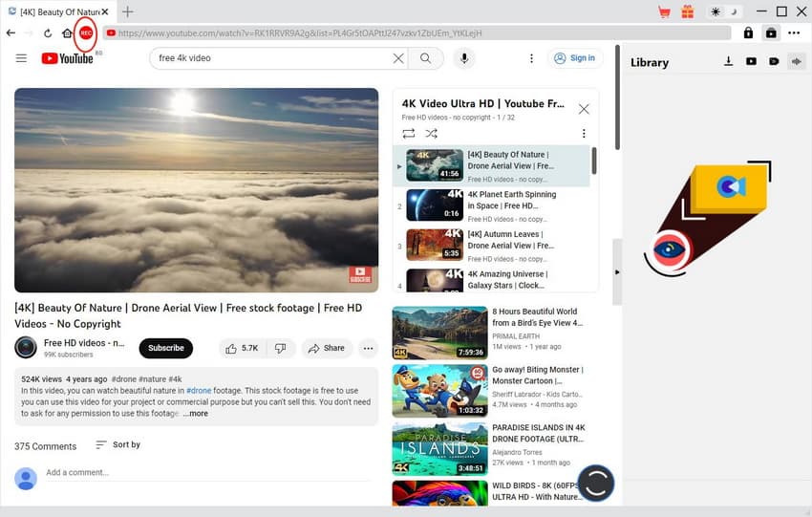The width and height of the screenshot is (812, 517).
Task: Reload the page with refresh icon
Action: (x=48, y=32)
